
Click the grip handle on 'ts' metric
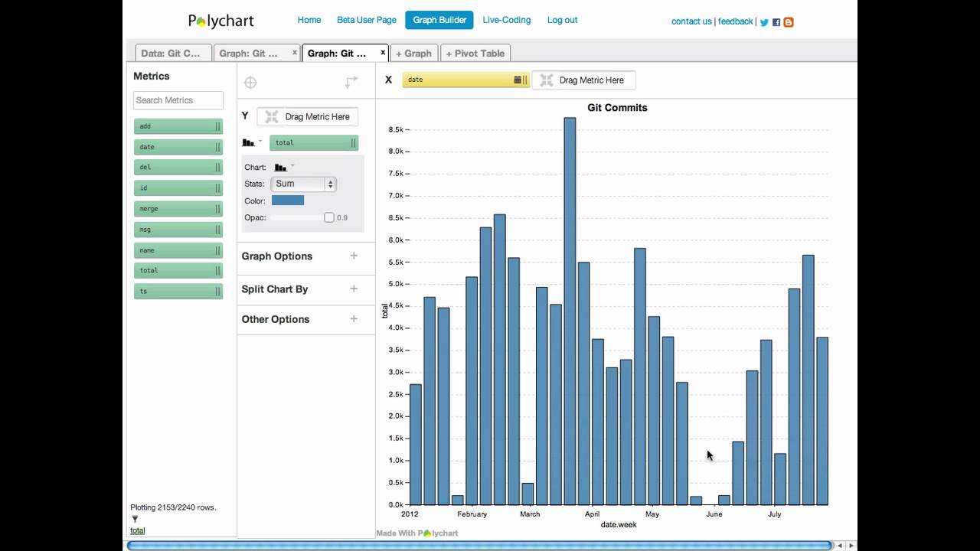217,291
